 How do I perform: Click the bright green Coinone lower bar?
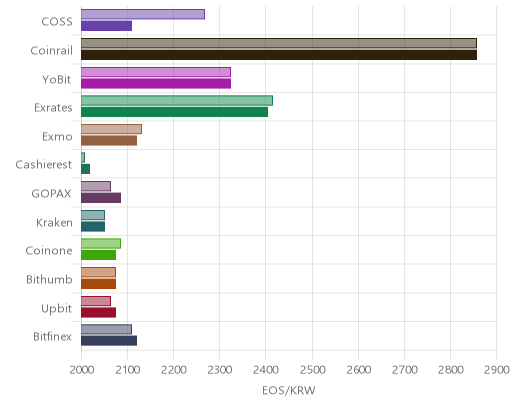coord(98,255)
